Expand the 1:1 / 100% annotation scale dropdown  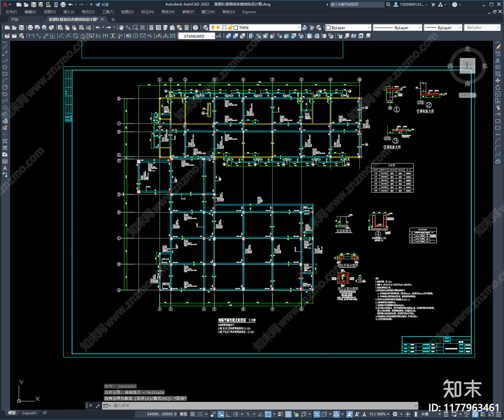pyautogui.click(x=379, y=414)
